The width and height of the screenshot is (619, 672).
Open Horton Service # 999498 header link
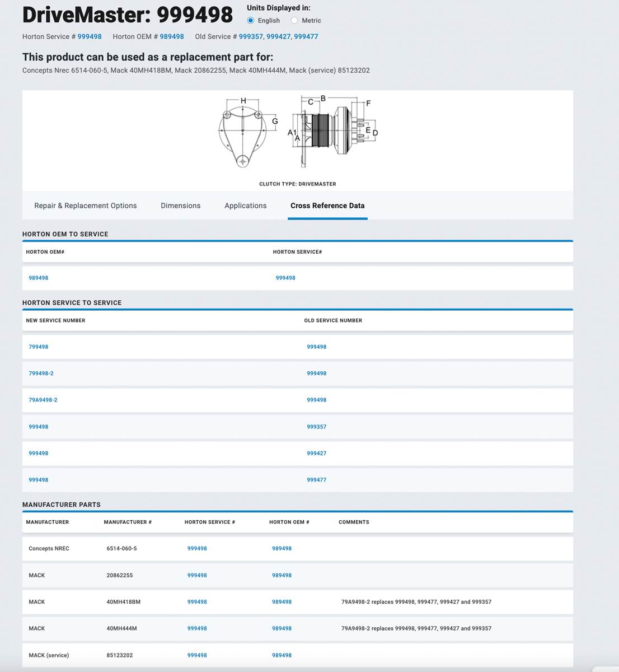tap(90, 36)
